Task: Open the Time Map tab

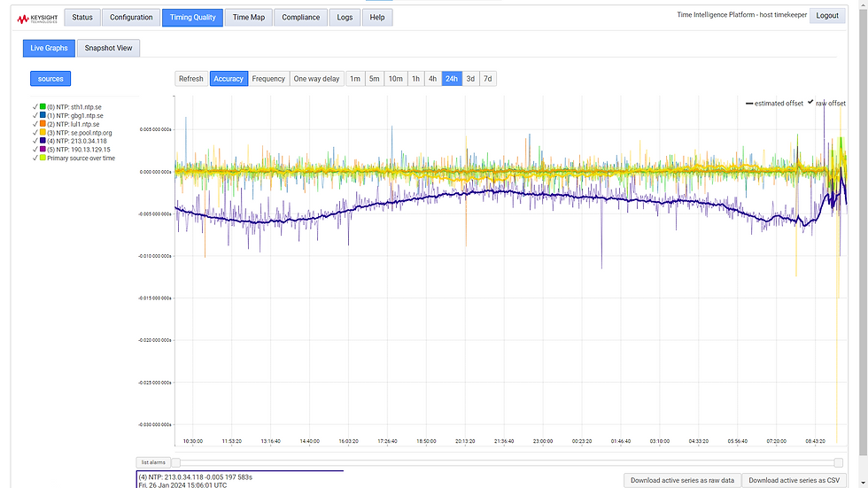Action: [249, 17]
